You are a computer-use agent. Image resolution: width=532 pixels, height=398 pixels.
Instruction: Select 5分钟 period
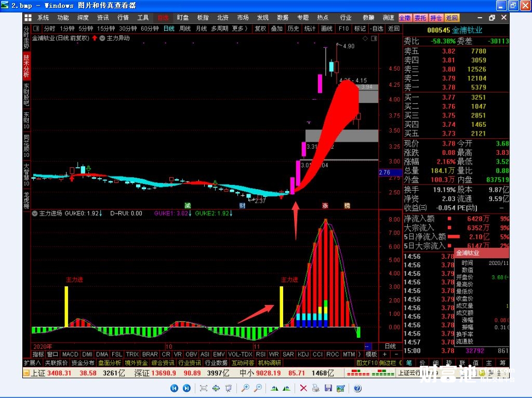[x=86, y=29]
